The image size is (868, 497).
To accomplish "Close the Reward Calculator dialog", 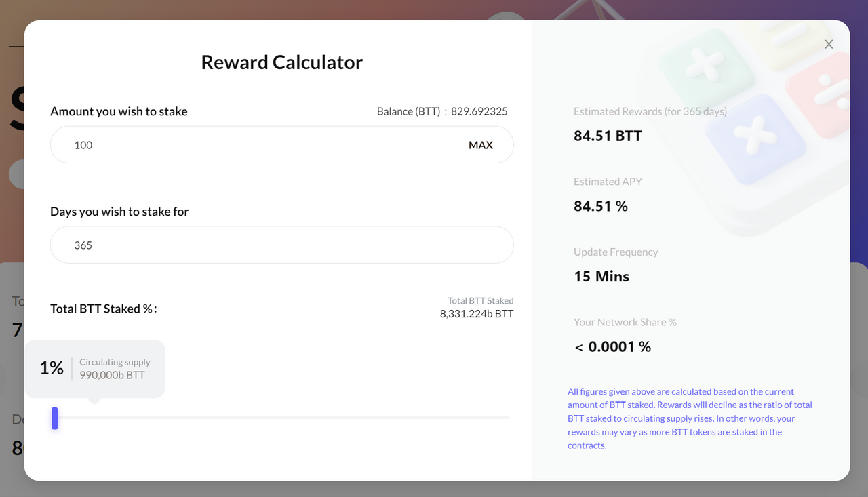I will pos(828,44).
